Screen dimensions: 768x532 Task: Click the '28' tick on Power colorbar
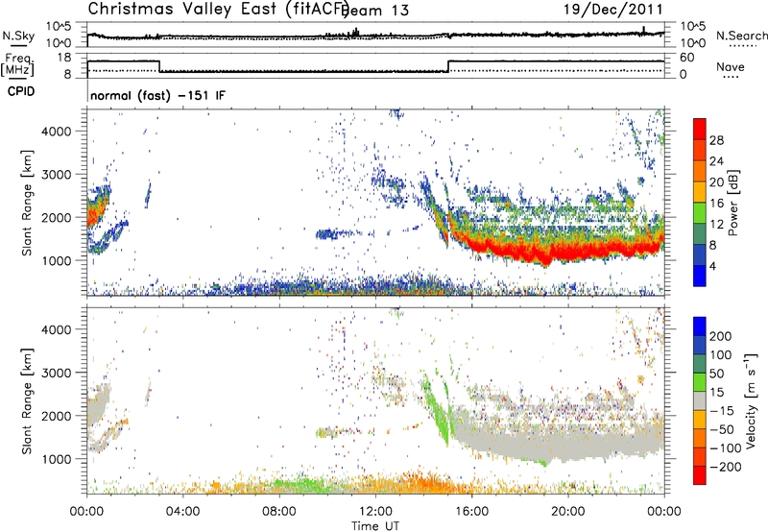tap(716, 140)
